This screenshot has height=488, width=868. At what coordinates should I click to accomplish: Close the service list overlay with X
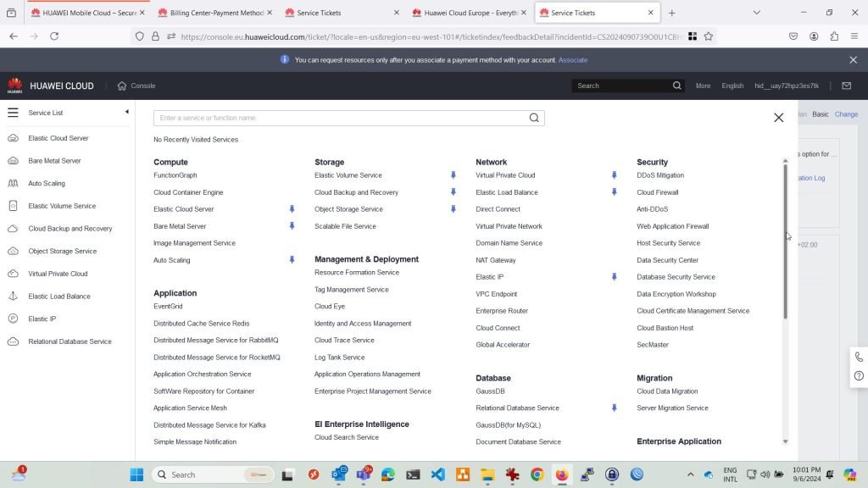tap(778, 118)
